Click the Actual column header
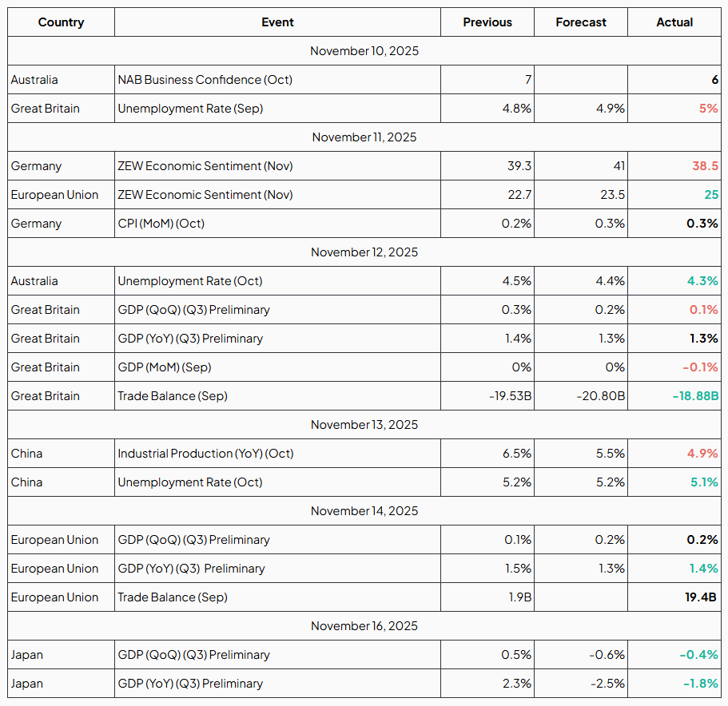728x706 pixels. click(x=674, y=22)
